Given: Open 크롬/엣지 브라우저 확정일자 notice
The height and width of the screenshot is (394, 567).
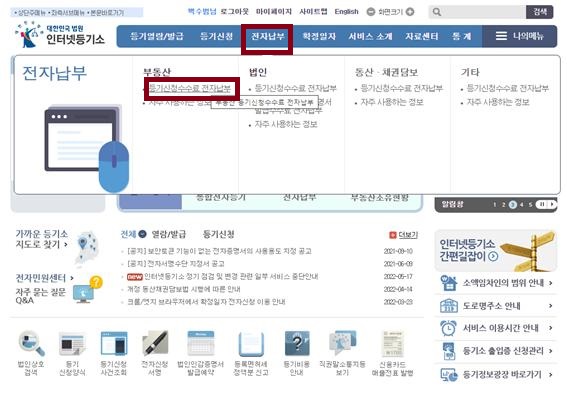Looking at the screenshot, I should click(x=206, y=302).
